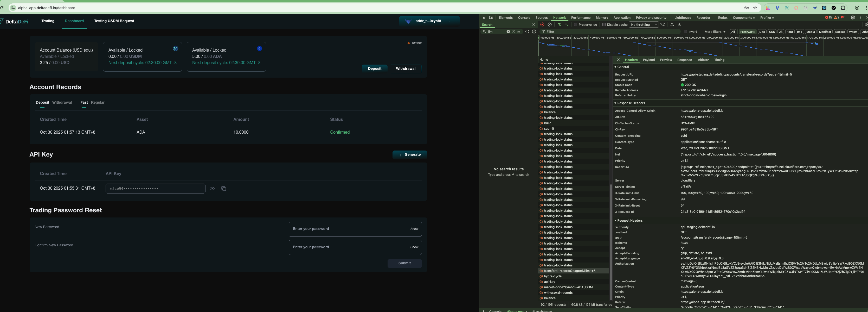The image size is (868, 312).
Task: Enable Disable cache checkbox
Action: click(x=604, y=25)
